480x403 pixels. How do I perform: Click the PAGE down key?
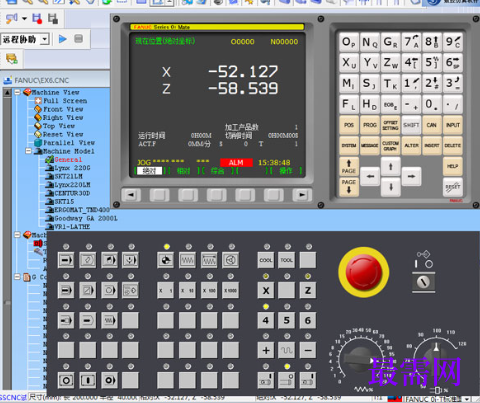[349, 187]
